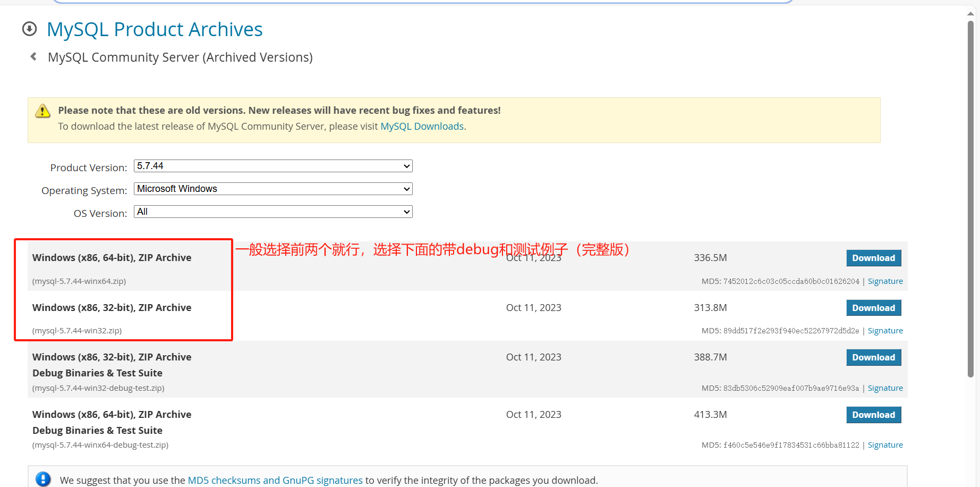Click the 413.3M file size value
Viewport: 980px width, 487px height.
pos(710,415)
